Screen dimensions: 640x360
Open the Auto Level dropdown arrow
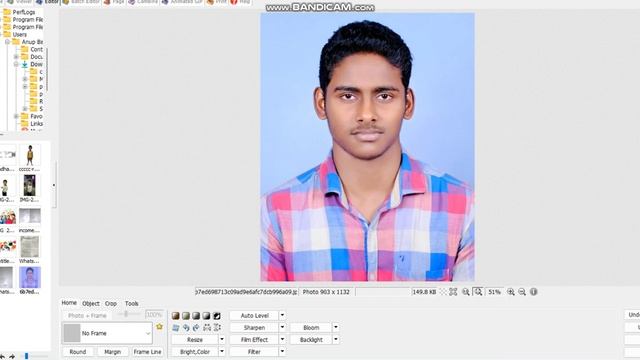point(282,315)
